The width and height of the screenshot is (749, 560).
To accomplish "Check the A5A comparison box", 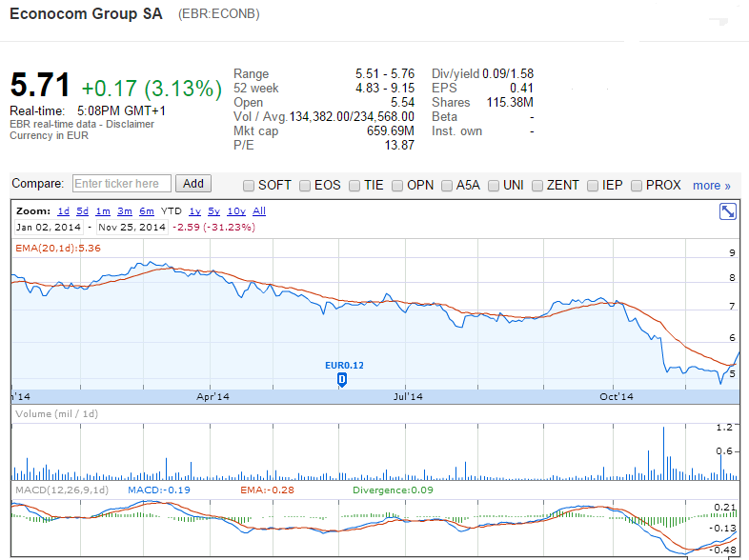I will (x=447, y=186).
